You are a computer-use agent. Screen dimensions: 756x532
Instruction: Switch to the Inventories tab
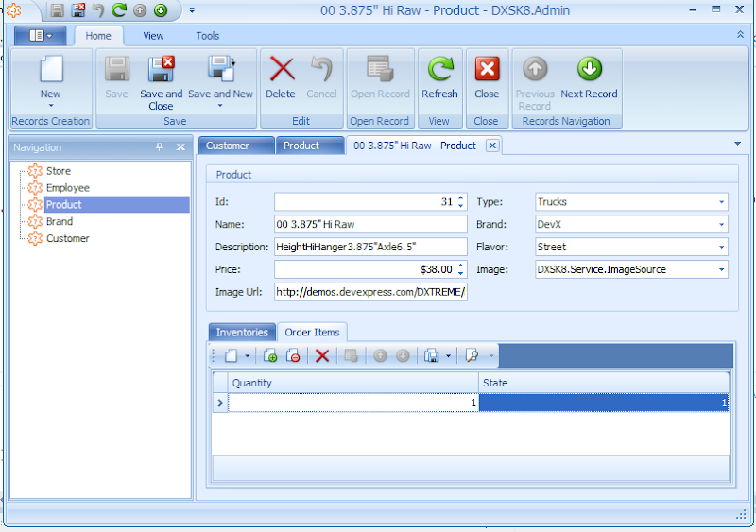[241, 333]
